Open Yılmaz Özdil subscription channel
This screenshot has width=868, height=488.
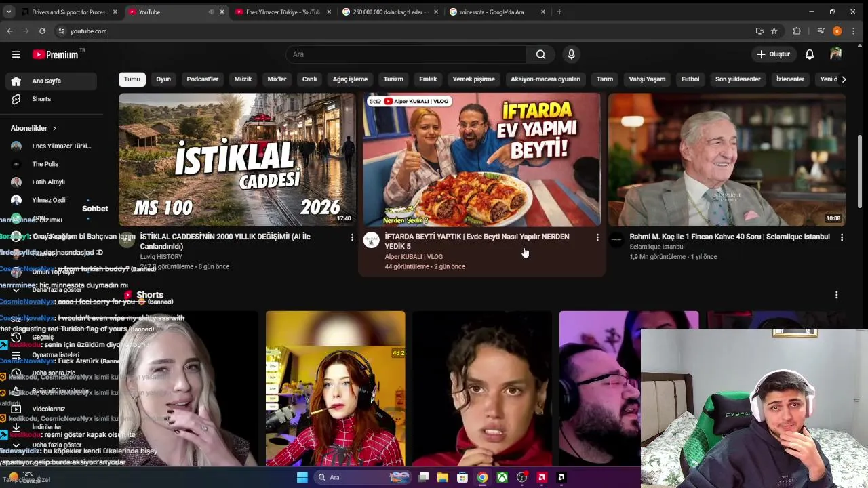52,200
